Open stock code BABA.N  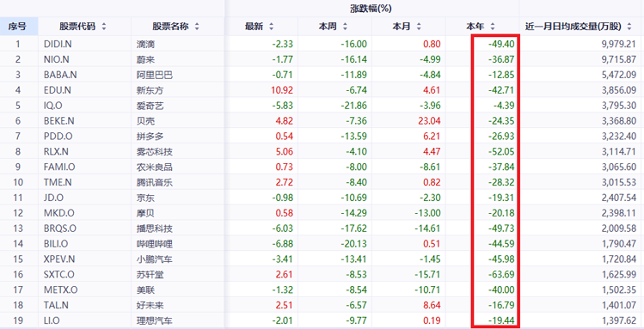(x=60, y=75)
